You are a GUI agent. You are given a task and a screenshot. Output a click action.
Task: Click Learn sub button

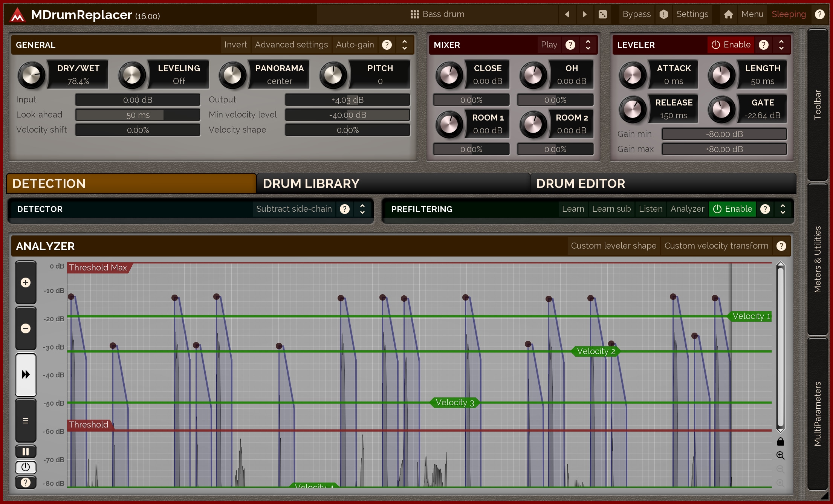click(611, 209)
